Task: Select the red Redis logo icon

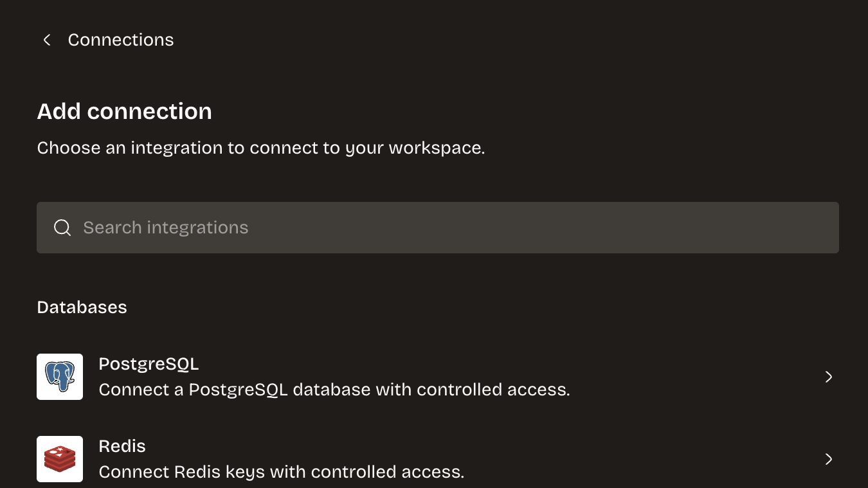Action: [x=60, y=459]
